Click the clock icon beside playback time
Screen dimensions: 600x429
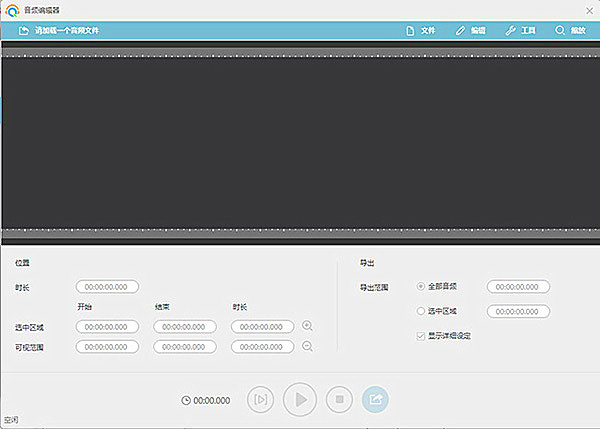pyautogui.click(x=186, y=400)
